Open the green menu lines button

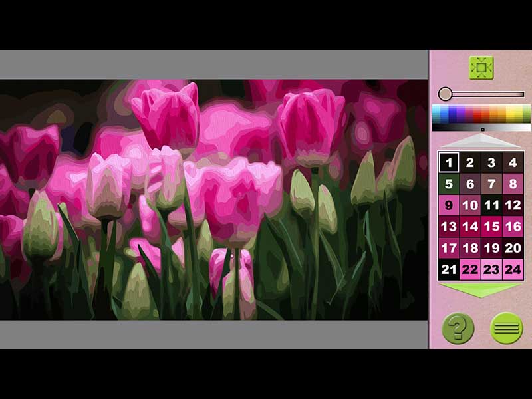tap(507, 329)
